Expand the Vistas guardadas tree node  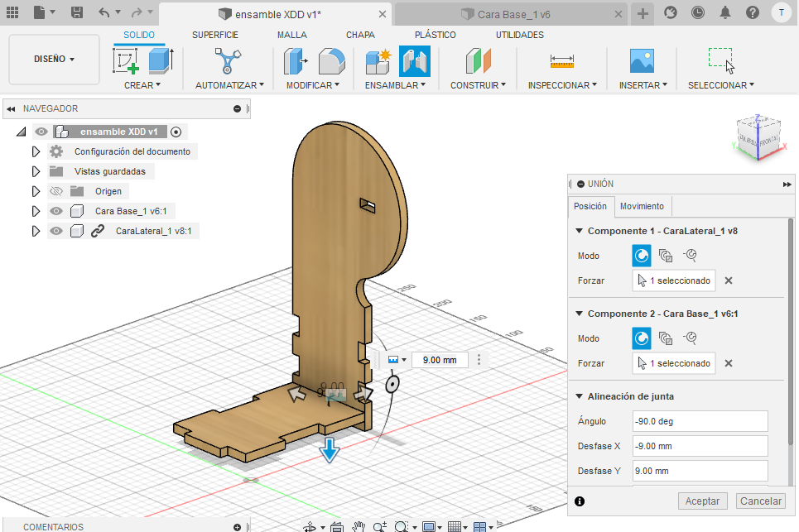[36, 171]
